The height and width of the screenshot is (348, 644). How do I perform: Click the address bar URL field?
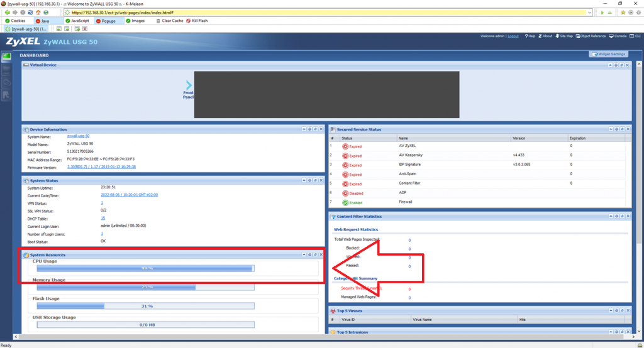coord(327,13)
